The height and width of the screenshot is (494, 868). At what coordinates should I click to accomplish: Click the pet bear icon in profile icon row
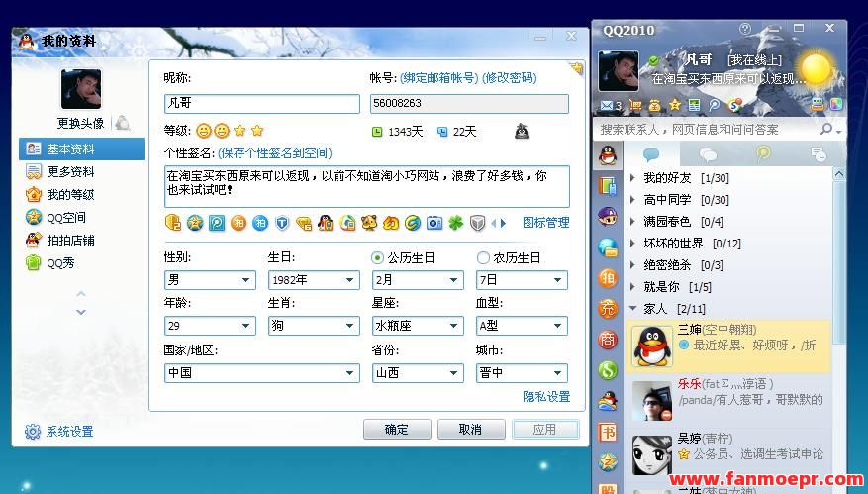pos(369,223)
